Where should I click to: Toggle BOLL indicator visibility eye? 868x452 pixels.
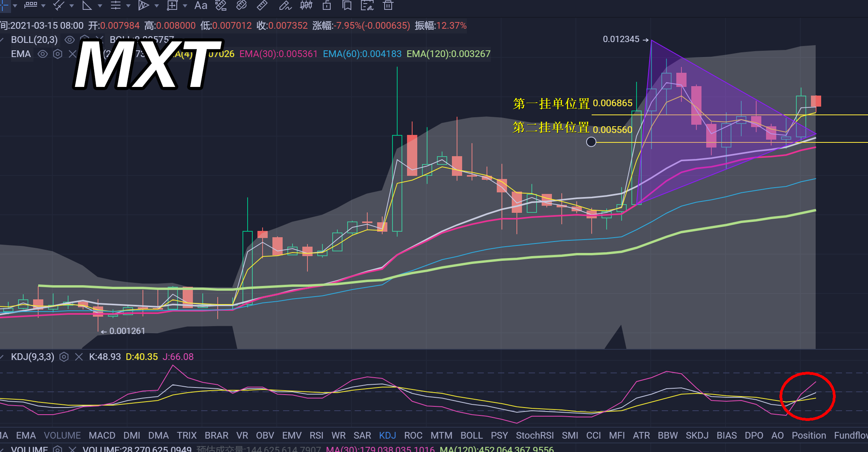[70, 40]
